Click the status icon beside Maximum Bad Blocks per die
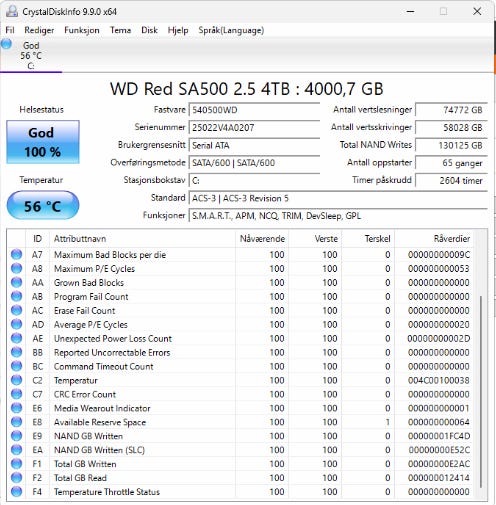496x505 pixels. [16, 254]
